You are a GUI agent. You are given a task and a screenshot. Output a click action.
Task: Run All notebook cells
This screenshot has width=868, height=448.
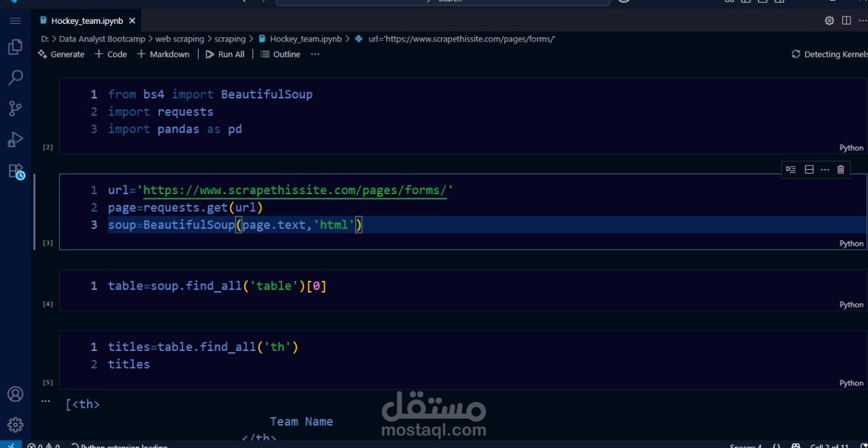[x=225, y=54]
